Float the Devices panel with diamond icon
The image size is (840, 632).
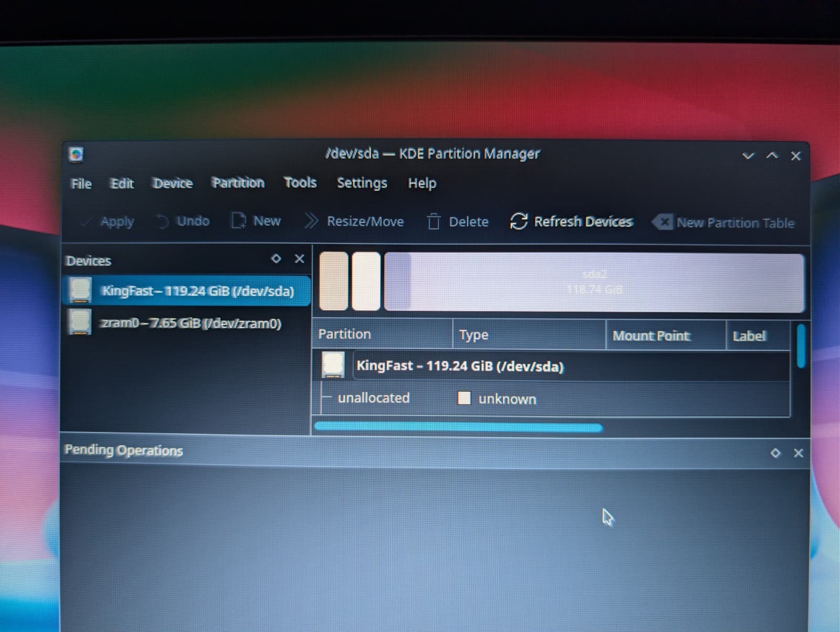276,258
